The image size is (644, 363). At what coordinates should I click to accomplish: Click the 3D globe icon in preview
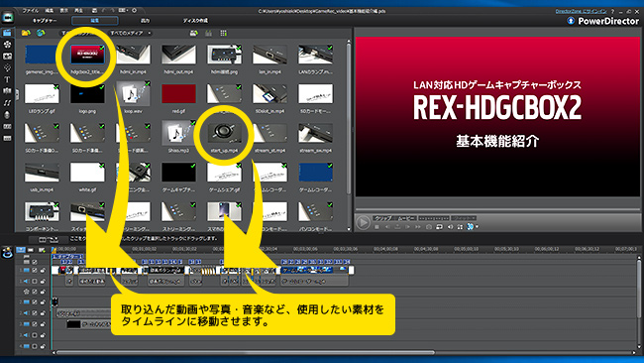[471, 227]
